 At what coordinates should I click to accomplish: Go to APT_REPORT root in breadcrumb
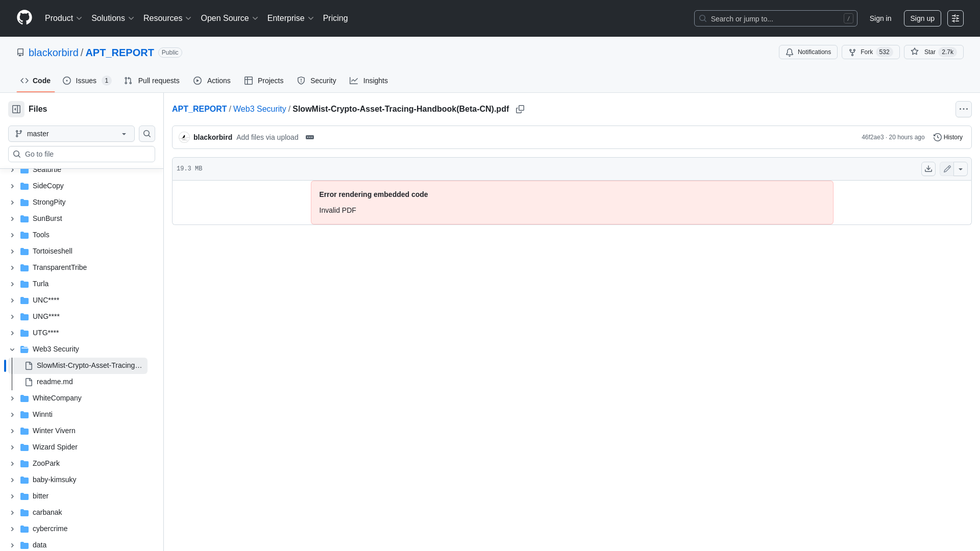pos(200,109)
